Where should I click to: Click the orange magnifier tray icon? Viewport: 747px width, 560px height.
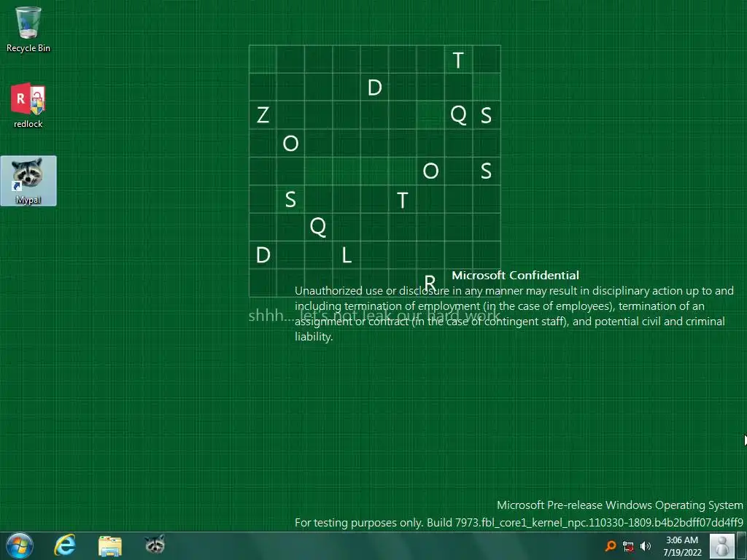coord(611,546)
